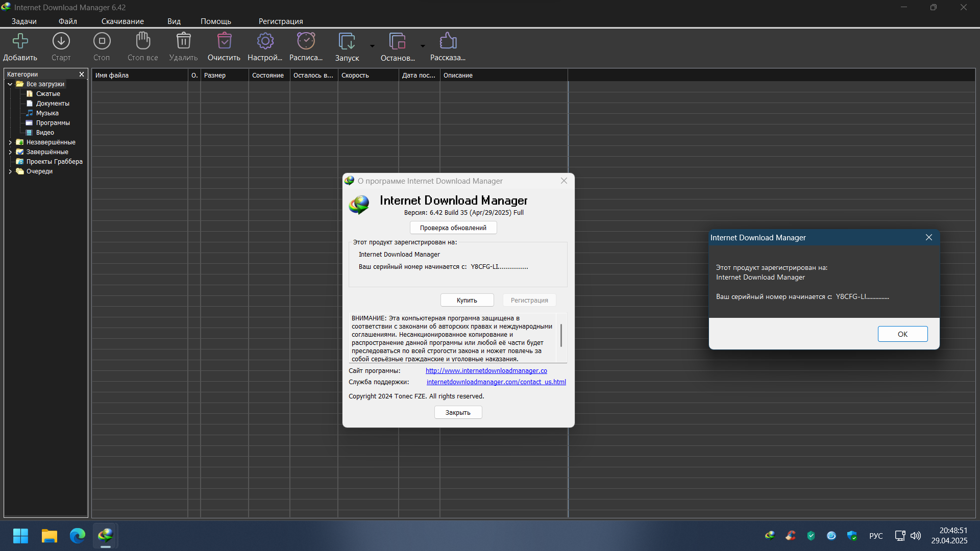Image resolution: width=980 pixels, height=551 pixels.
Task: Close the registration message box with X
Action: click(x=929, y=238)
